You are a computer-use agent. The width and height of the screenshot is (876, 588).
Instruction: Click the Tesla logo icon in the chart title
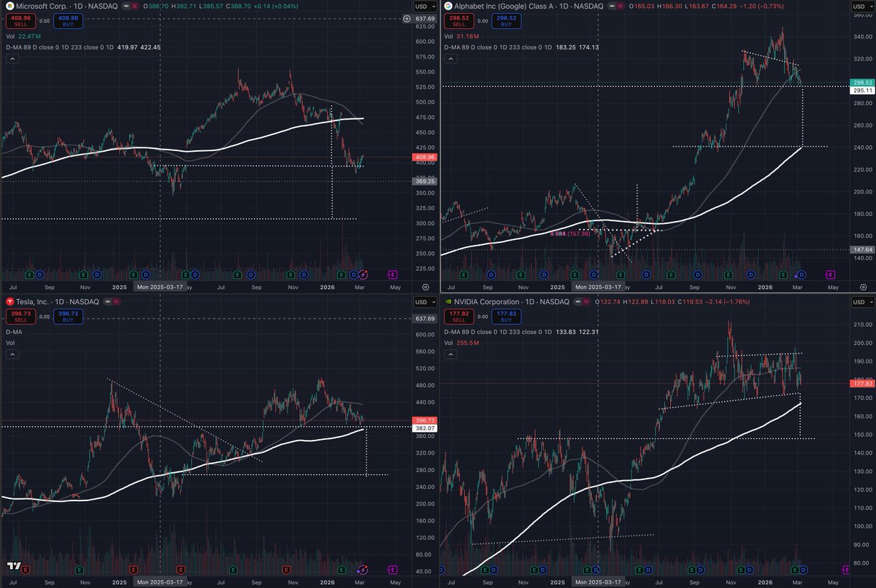click(9, 301)
